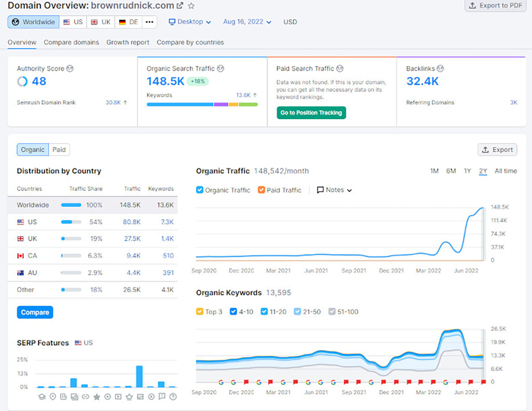The width and height of the screenshot is (532, 411).
Task: Expand the Notes dropdown
Action: [x=334, y=190]
